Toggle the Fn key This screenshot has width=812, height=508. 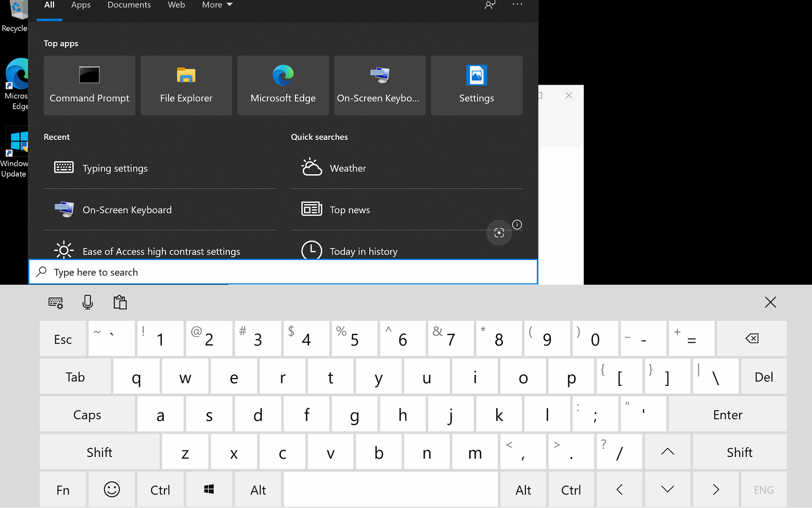click(x=63, y=490)
